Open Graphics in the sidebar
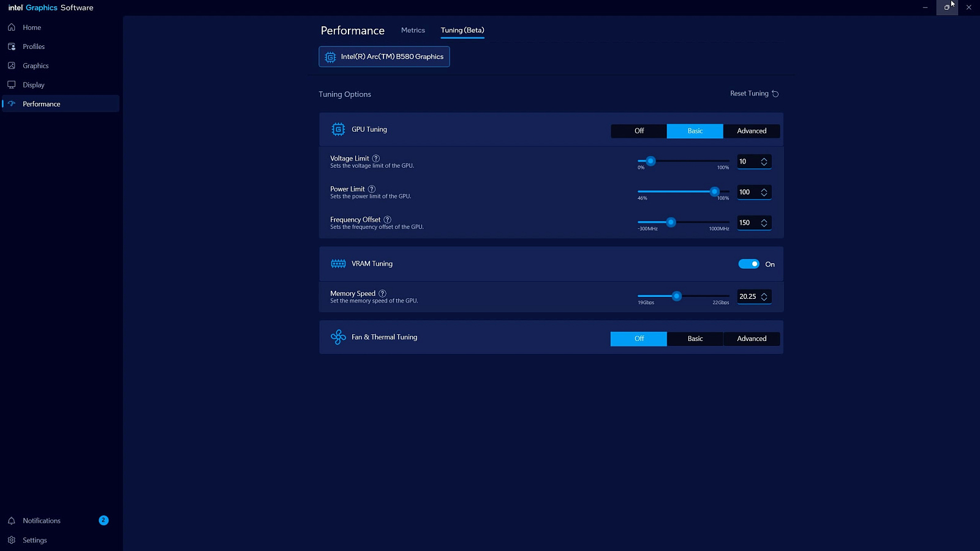The height and width of the screenshot is (551, 980). 60,66
